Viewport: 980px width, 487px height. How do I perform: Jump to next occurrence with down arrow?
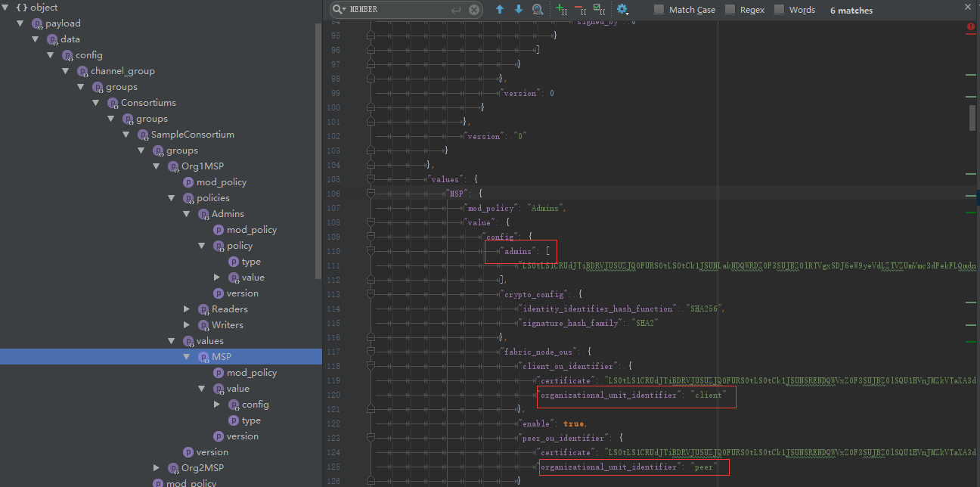pyautogui.click(x=518, y=9)
